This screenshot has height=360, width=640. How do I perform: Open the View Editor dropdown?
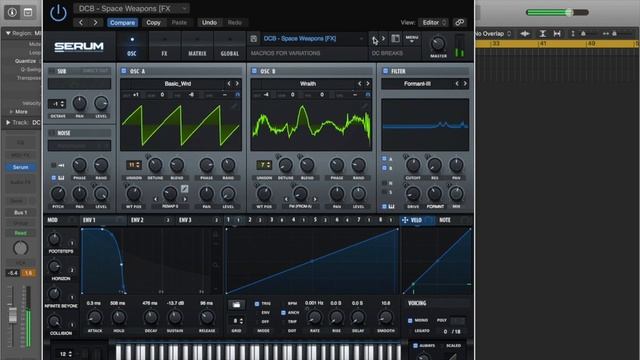point(434,22)
